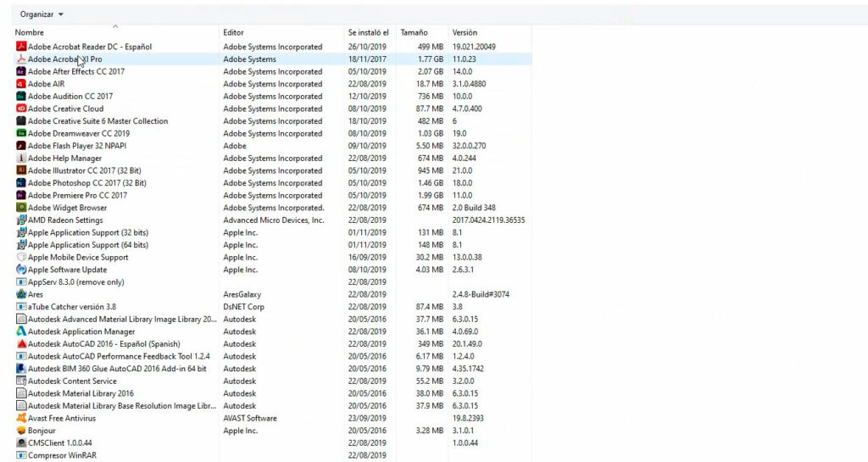Click the AMD Radeon Settings icon
The image size is (868, 462).
21,220
